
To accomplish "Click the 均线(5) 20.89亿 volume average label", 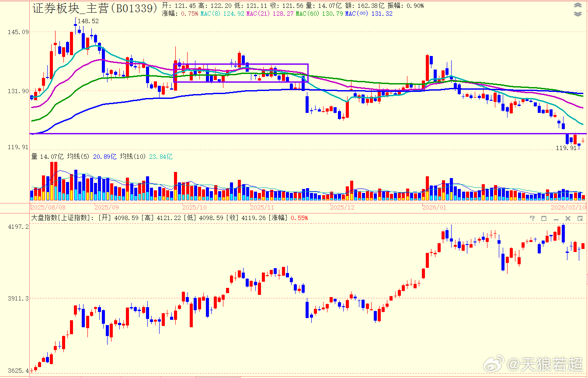I will [x=92, y=156].
